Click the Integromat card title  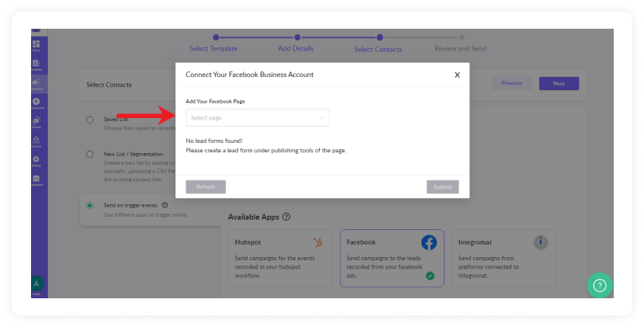[x=475, y=242]
